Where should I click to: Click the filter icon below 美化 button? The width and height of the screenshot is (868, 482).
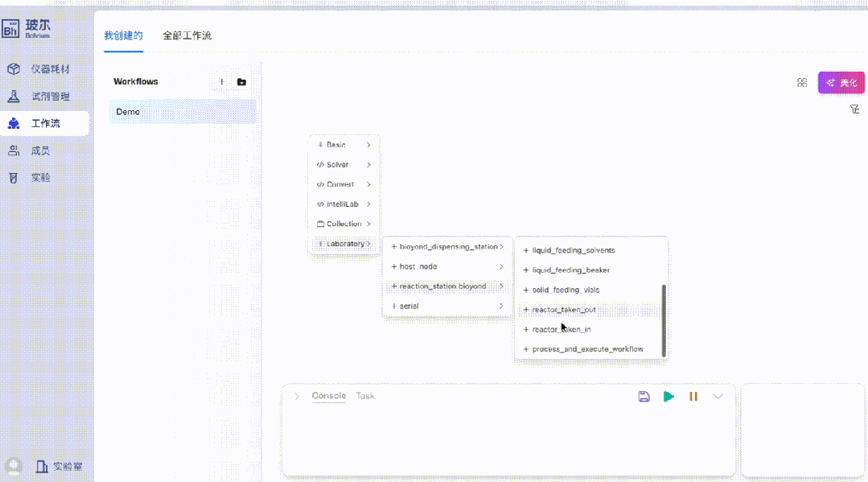855,109
